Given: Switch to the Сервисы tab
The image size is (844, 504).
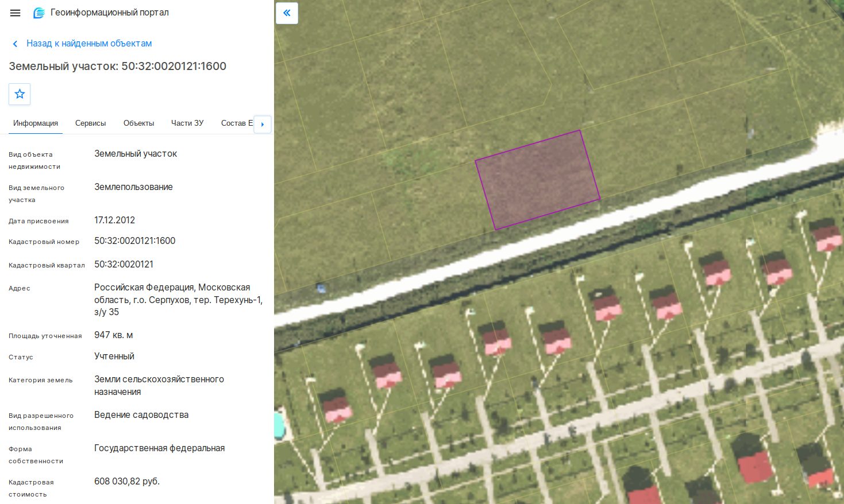Looking at the screenshot, I should click(x=90, y=123).
